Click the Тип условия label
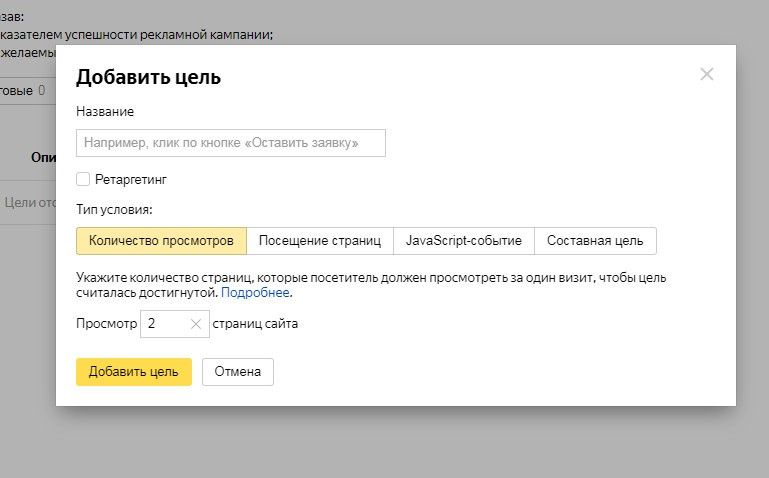Viewport: 769px width, 478px height. click(114, 210)
